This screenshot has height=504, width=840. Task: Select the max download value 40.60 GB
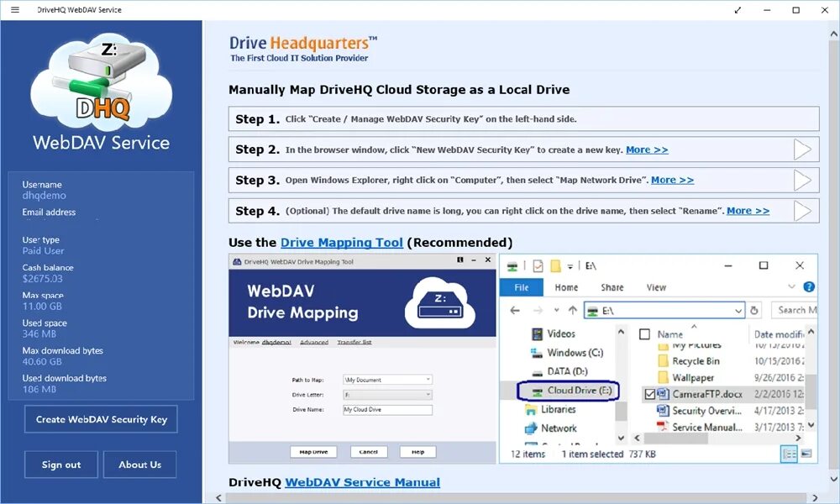pyautogui.click(x=42, y=361)
